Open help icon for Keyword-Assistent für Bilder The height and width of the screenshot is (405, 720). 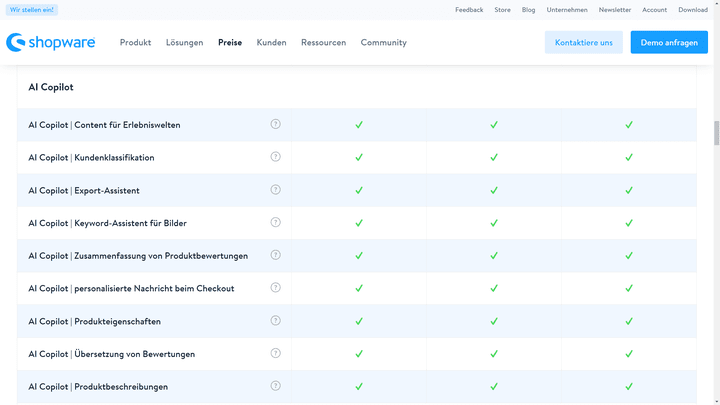click(x=276, y=222)
